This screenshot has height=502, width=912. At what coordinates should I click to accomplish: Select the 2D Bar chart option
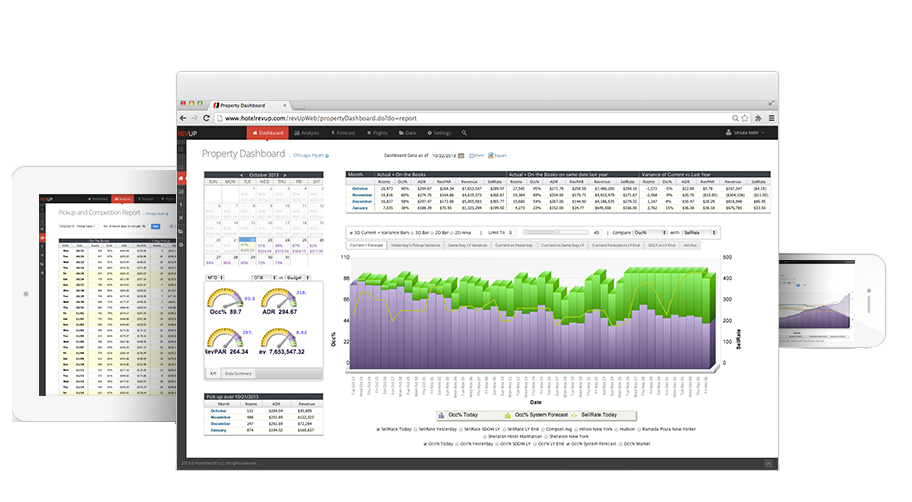coord(432,233)
